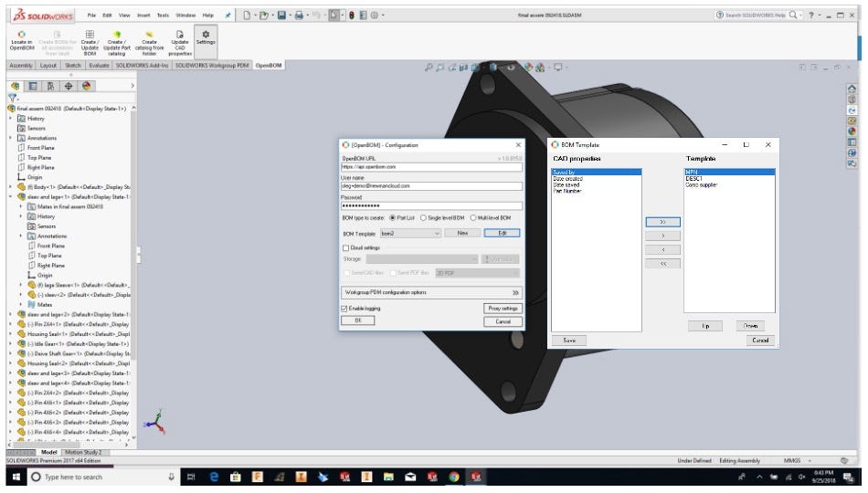Click the Password input field

432,205
